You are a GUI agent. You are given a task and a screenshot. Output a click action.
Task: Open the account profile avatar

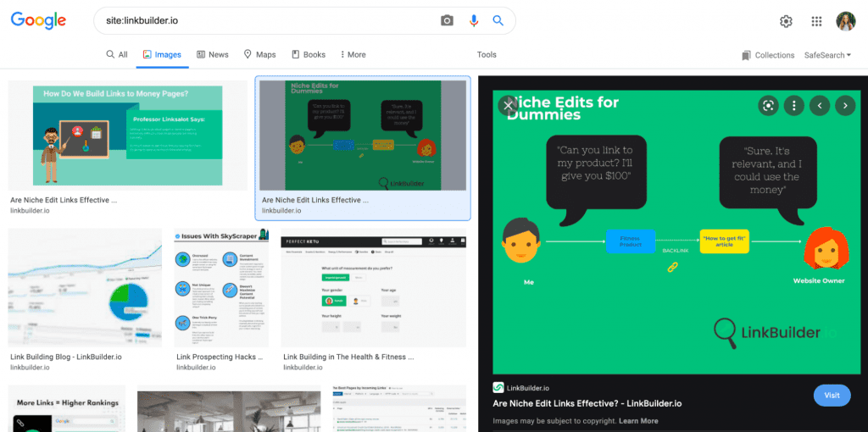point(846,21)
